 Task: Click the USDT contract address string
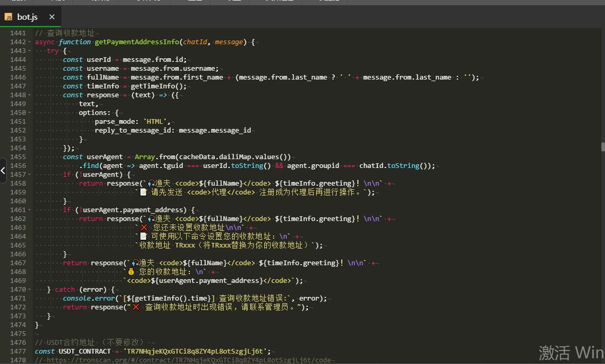[x=195, y=352]
